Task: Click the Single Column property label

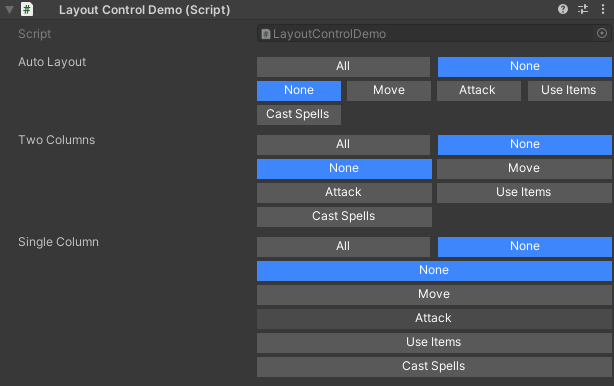Action: pyautogui.click(x=58, y=242)
